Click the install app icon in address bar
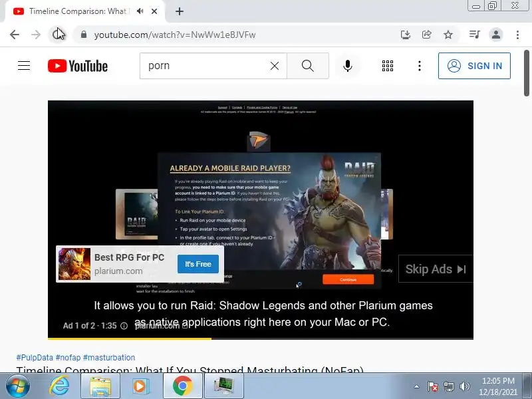This screenshot has width=532, height=399. pyautogui.click(x=405, y=35)
